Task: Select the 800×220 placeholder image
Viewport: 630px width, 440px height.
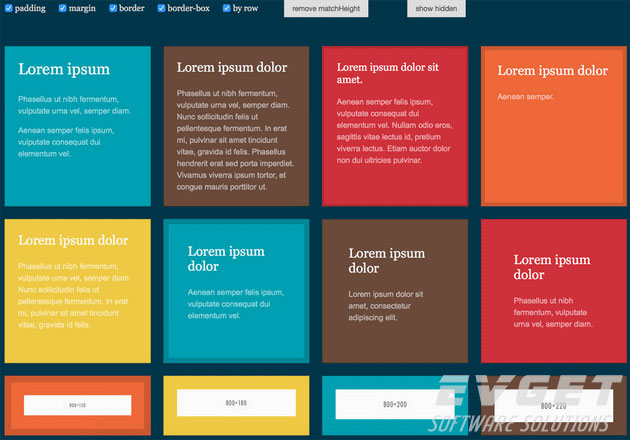Action: 554,406
